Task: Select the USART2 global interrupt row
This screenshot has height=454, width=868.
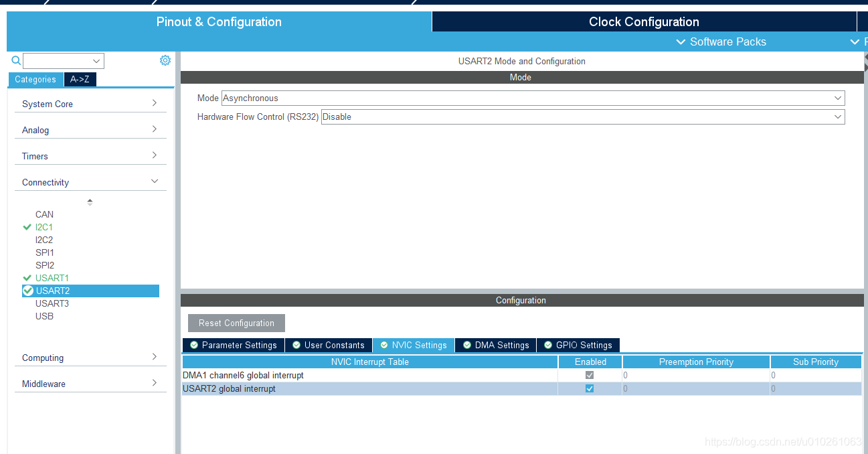Action: [522, 388]
